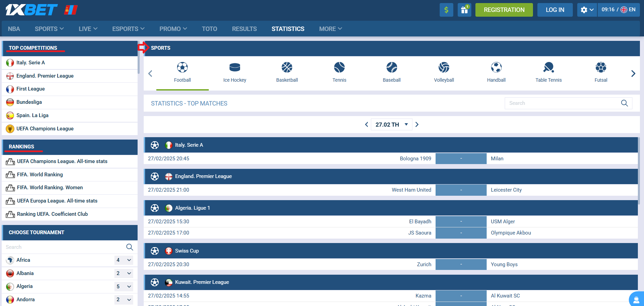Screen dimensions: 644x306
Task: Expand the Algeria tournament list
Action: click(x=124, y=287)
